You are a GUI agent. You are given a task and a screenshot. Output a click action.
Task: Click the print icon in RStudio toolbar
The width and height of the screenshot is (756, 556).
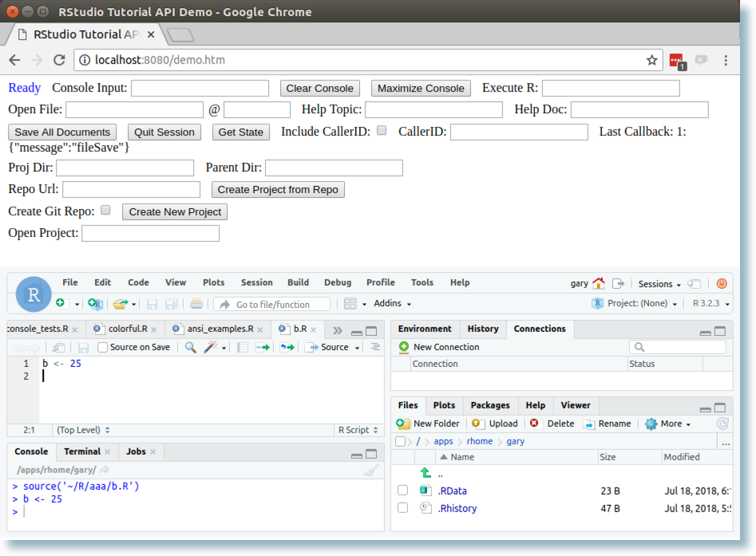click(x=196, y=304)
